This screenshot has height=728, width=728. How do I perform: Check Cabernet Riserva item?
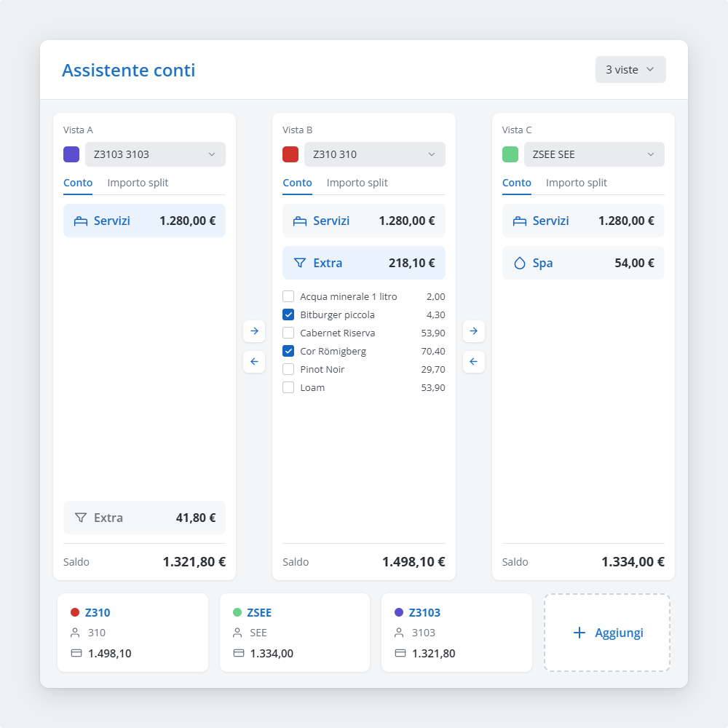click(288, 333)
